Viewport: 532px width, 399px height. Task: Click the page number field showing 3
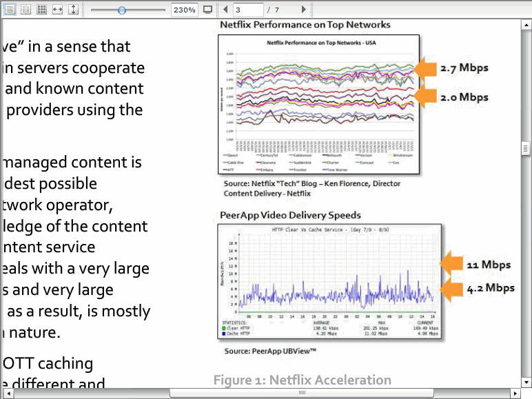[248, 10]
